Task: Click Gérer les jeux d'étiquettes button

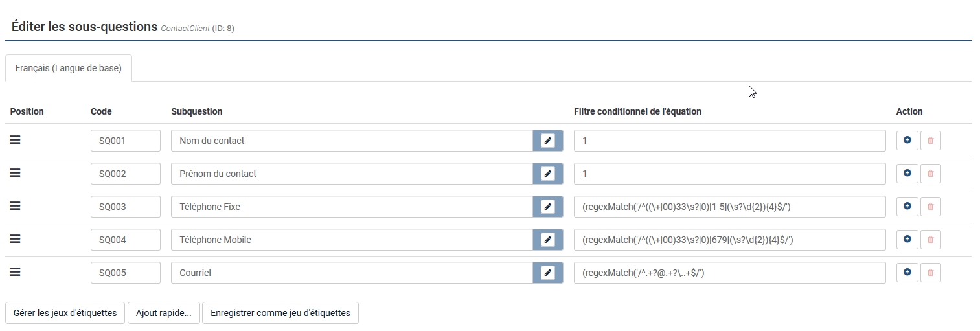Action: click(x=65, y=313)
